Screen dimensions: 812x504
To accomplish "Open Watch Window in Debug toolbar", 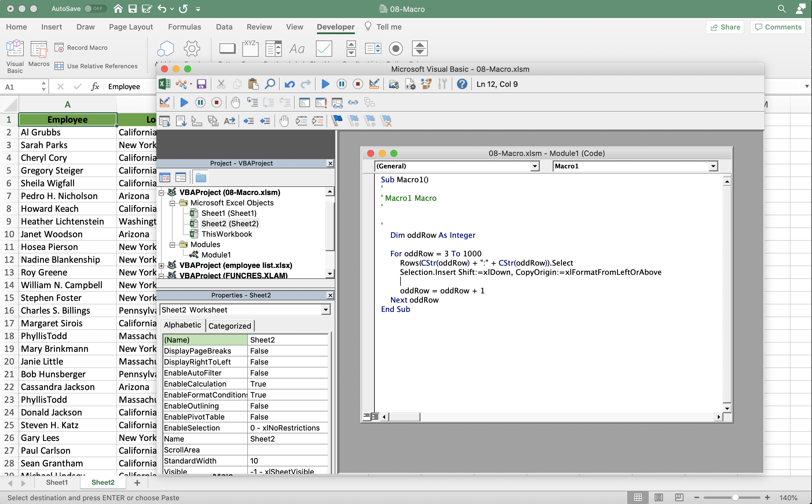I will tap(337, 102).
